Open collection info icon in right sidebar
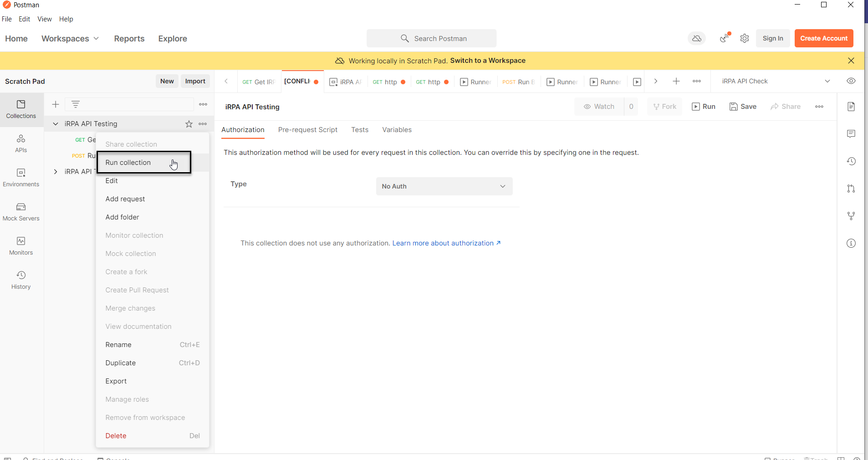This screenshot has width=868, height=460. point(851,243)
